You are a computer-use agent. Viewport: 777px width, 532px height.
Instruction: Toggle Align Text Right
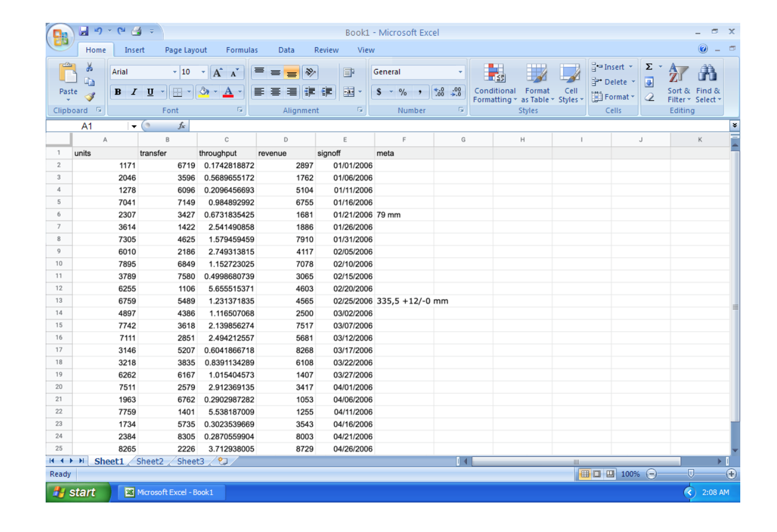292,92
